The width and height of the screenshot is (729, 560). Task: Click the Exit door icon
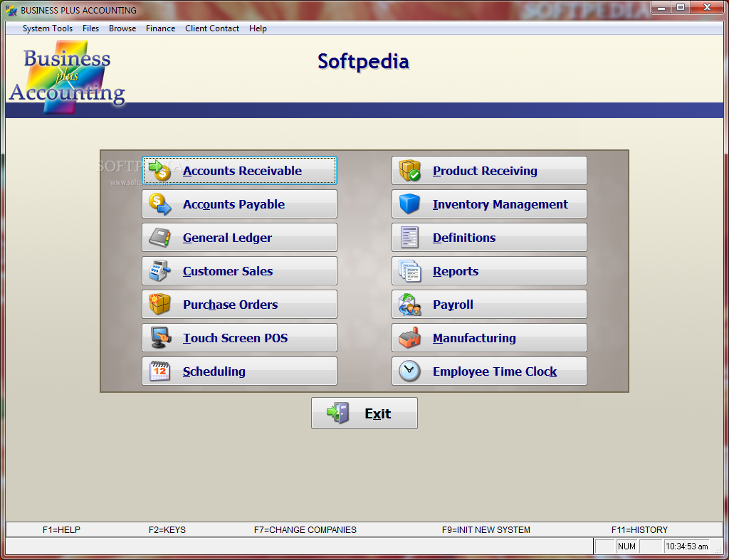[338, 413]
